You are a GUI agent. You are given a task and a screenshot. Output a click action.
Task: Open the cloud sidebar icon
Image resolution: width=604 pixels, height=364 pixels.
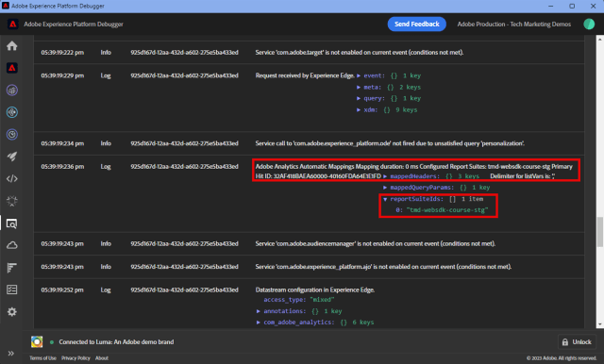[x=12, y=245]
